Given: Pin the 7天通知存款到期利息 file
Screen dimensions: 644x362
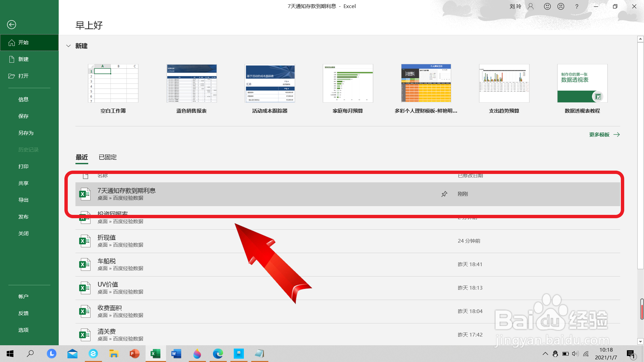Looking at the screenshot, I should pyautogui.click(x=444, y=194).
